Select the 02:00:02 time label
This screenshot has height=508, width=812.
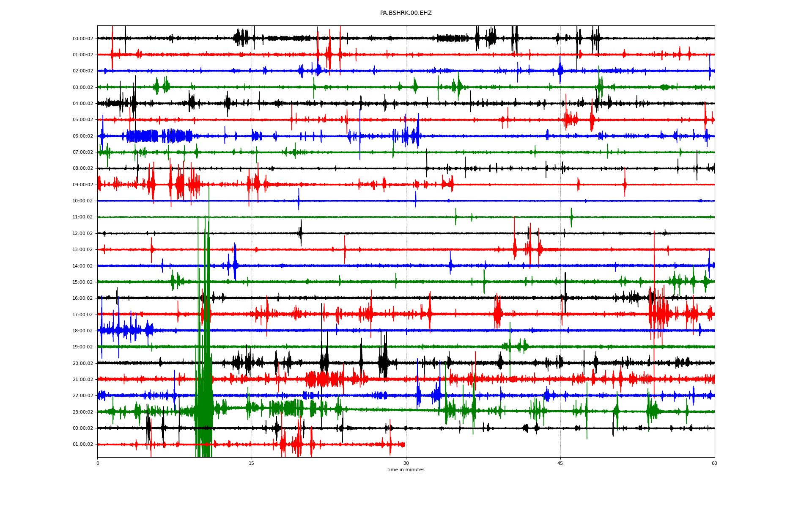tap(82, 71)
